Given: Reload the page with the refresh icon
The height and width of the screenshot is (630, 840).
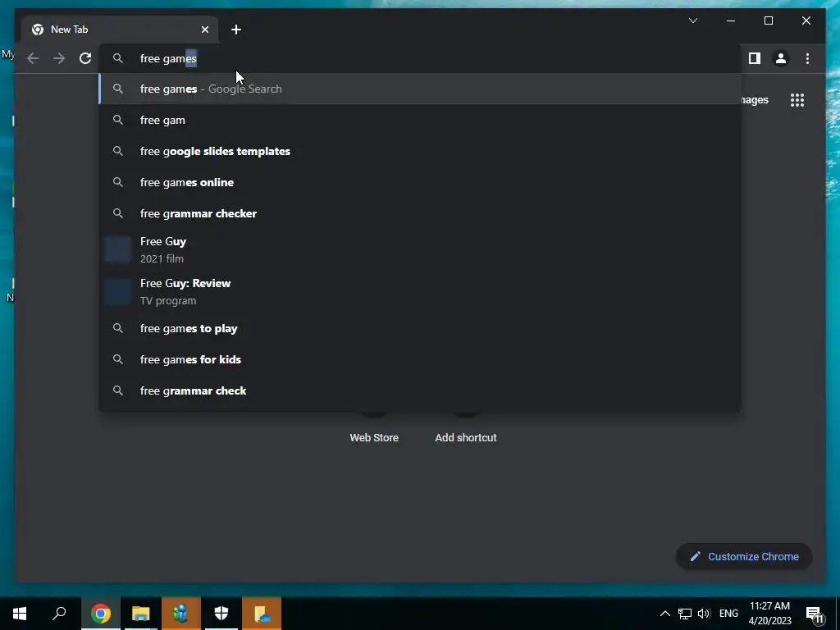Looking at the screenshot, I should pyautogui.click(x=85, y=58).
